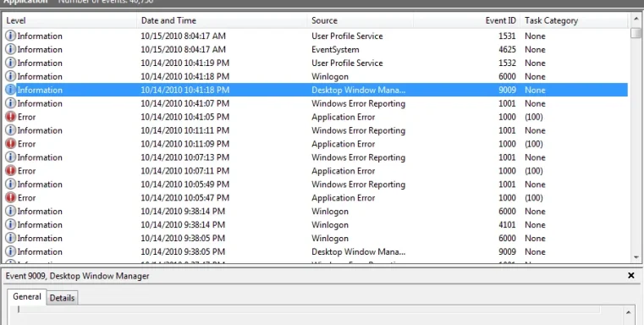Image resolution: width=644 pixels, height=325 pixels.
Task: Click the Information icon of the 10:05:49 PM event
Action: tap(11, 184)
